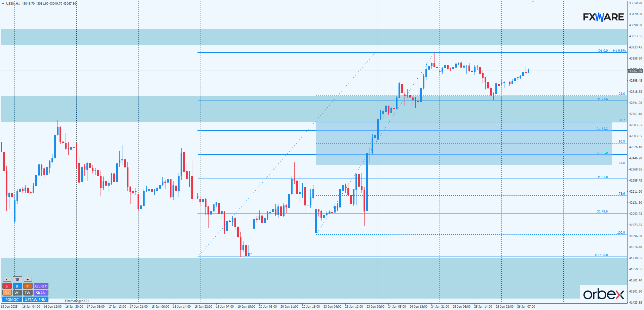Toggle the orange H1 timeframe button

[x=28, y=286]
